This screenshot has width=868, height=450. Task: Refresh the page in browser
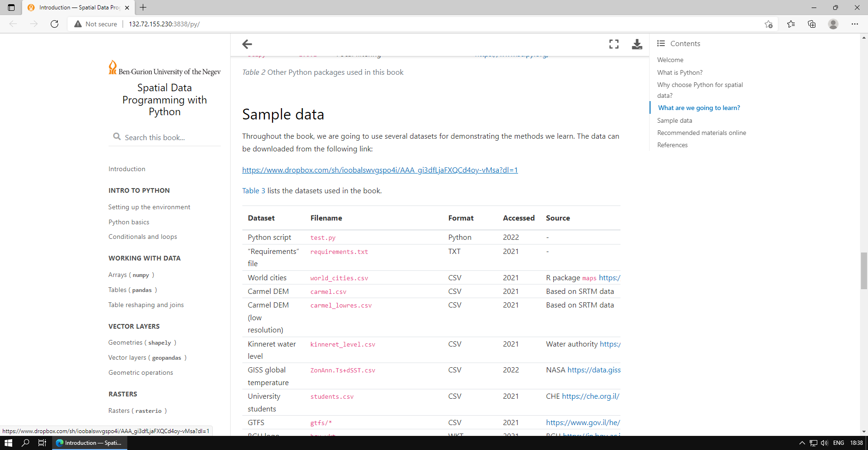click(54, 24)
